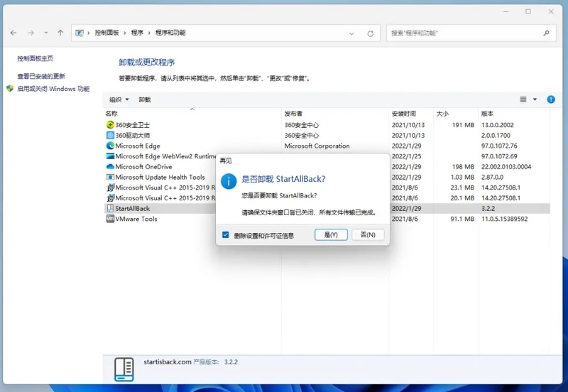Select the StartAllBack program name
This screenshot has width=568, height=392.
pyautogui.click(x=133, y=208)
